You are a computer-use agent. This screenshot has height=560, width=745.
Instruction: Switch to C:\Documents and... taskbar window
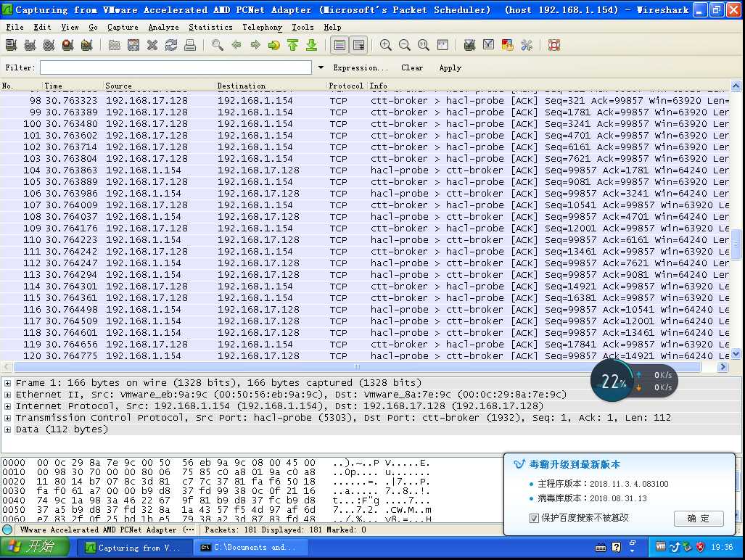click(x=250, y=547)
